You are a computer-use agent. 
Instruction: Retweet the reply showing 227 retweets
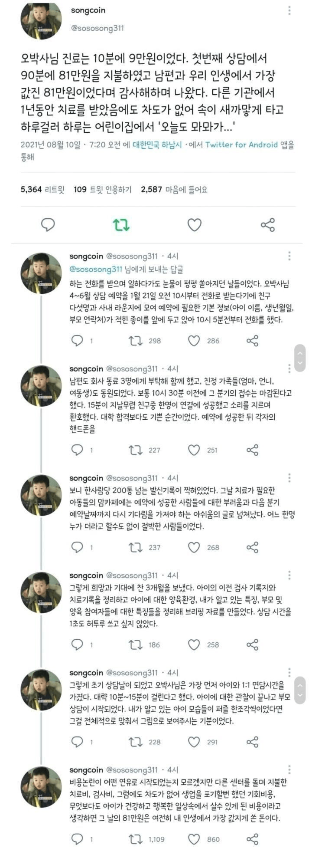point(136,450)
